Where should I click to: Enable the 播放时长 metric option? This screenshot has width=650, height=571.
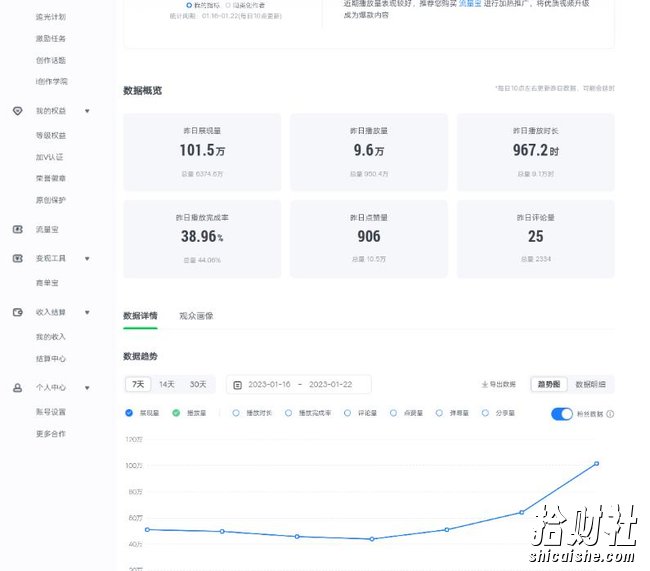(x=236, y=413)
